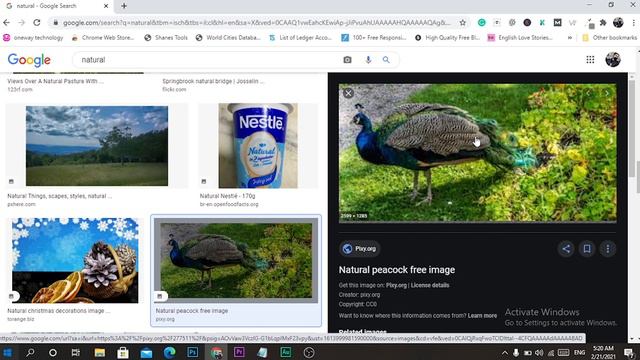This screenshot has height=360, width=640.
Task: Open more options for peacock image
Action: (x=608, y=249)
